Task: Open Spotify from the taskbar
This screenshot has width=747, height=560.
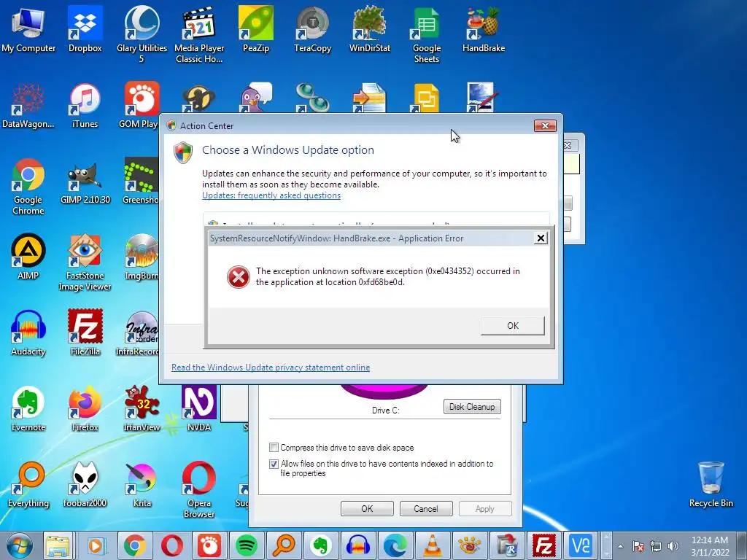Action: tap(247, 545)
